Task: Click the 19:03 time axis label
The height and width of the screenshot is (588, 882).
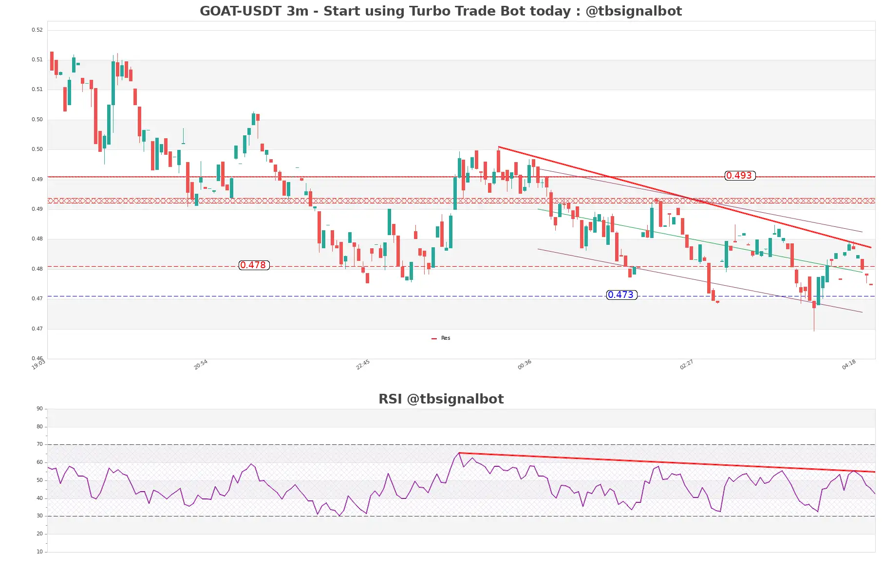Action: (x=38, y=365)
